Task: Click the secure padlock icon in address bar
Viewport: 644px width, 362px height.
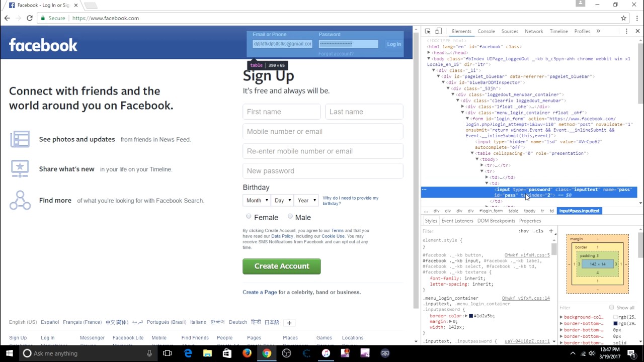Action: click(x=43, y=18)
